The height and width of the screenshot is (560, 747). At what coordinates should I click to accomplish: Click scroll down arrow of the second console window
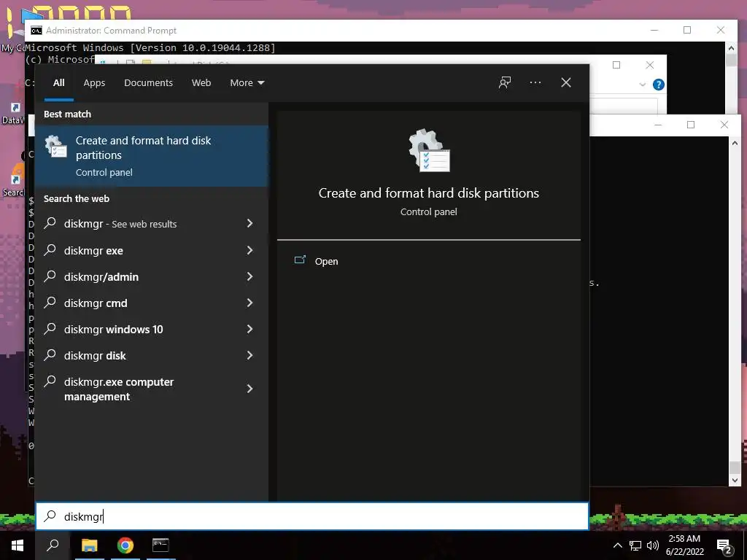[735, 481]
